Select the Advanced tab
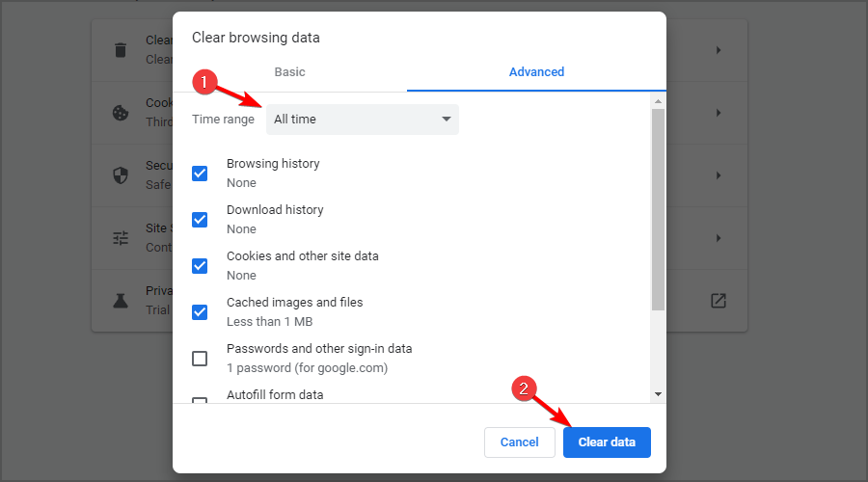The width and height of the screenshot is (868, 482). [536, 72]
